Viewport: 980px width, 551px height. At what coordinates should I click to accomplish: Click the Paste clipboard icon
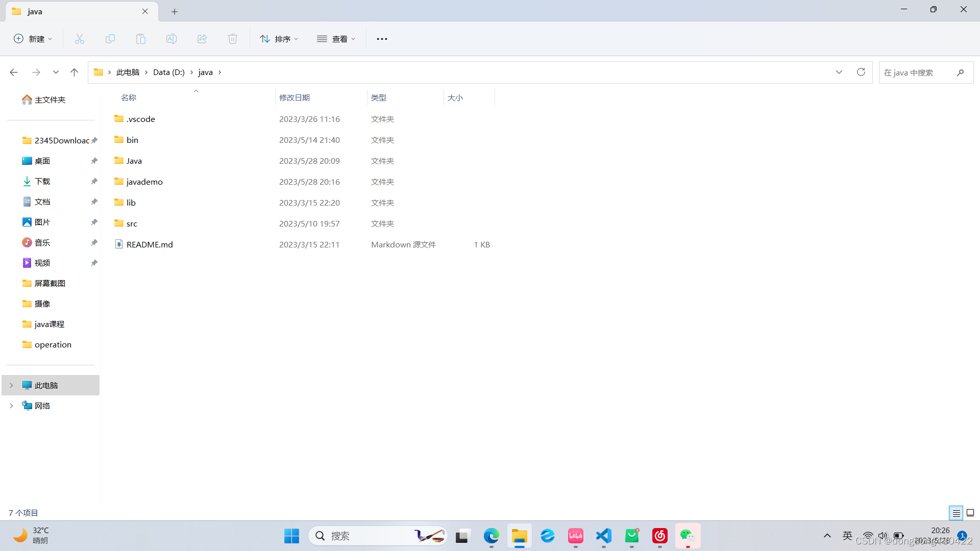(x=141, y=39)
